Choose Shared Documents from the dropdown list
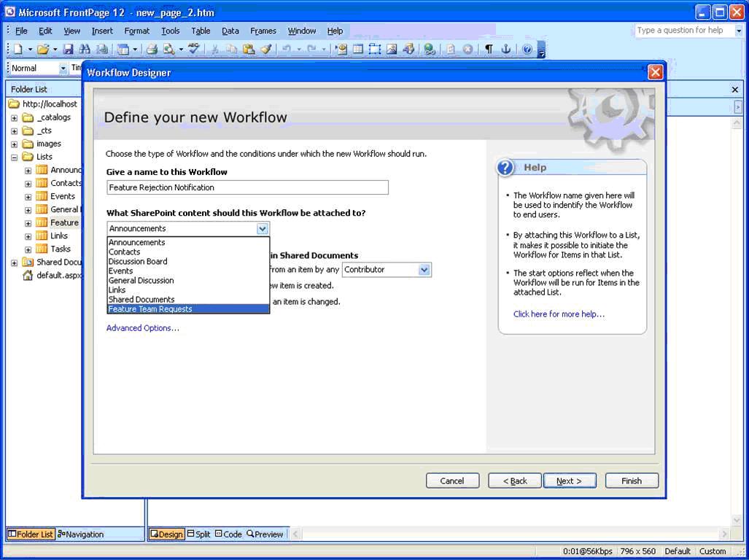Viewport: 749px width, 560px height. (188, 300)
